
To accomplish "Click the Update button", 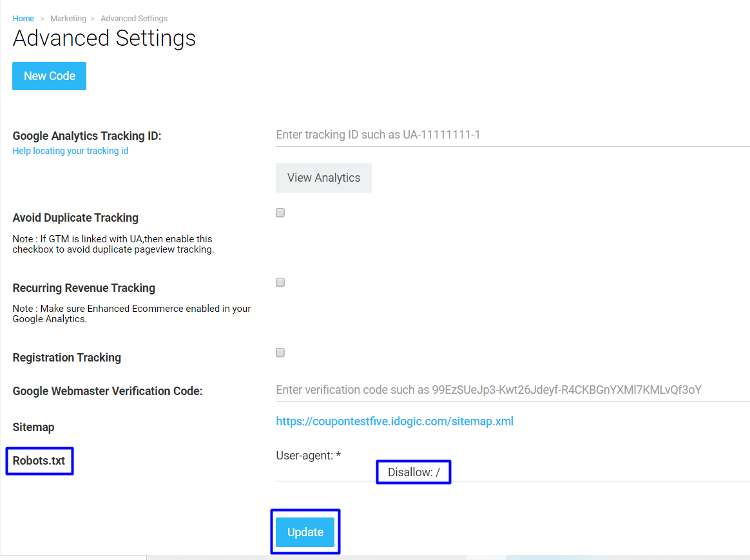I will click(x=305, y=532).
